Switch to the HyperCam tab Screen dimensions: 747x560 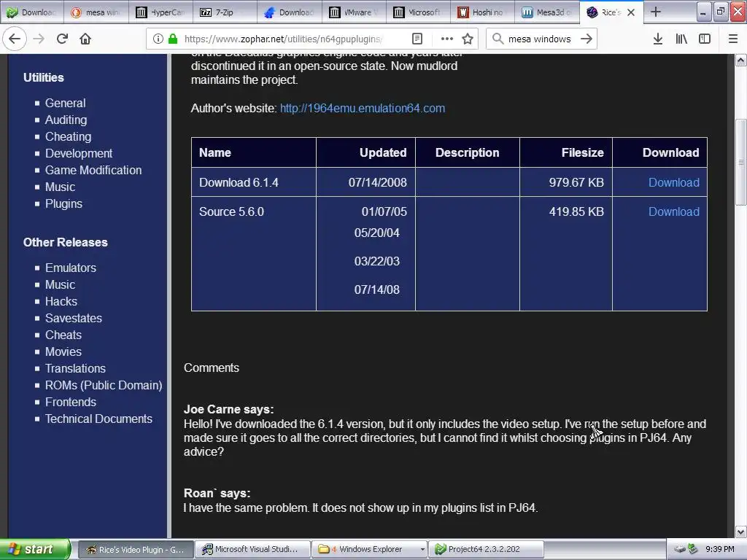point(160,12)
